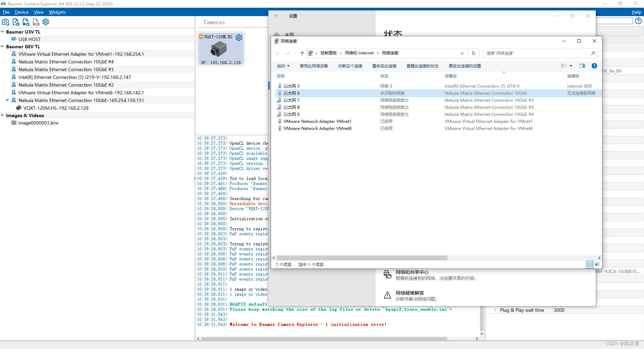Click the 设备名 column header
644x349 pixels.
[x=451, y=76]
